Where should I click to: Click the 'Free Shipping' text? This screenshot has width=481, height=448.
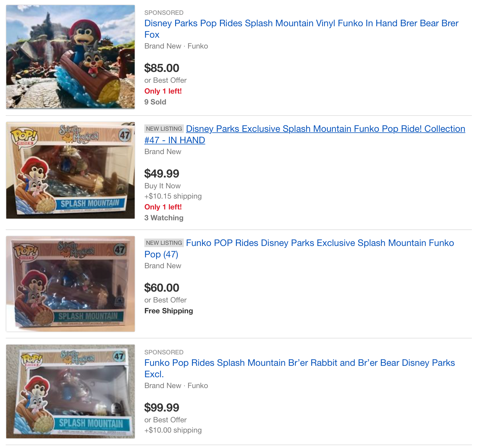[x=169, y=311]
